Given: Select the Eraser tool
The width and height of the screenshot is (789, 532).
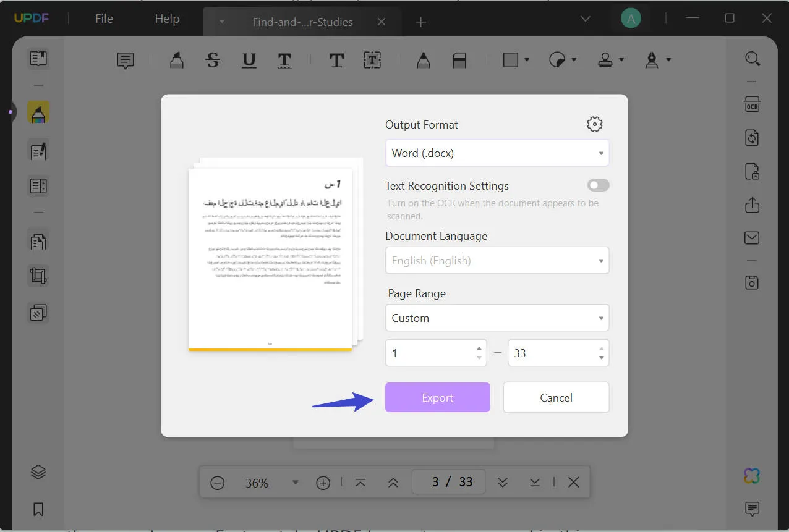Looking at the screenshot, I should pyautogui.click(x=458, y=60).
